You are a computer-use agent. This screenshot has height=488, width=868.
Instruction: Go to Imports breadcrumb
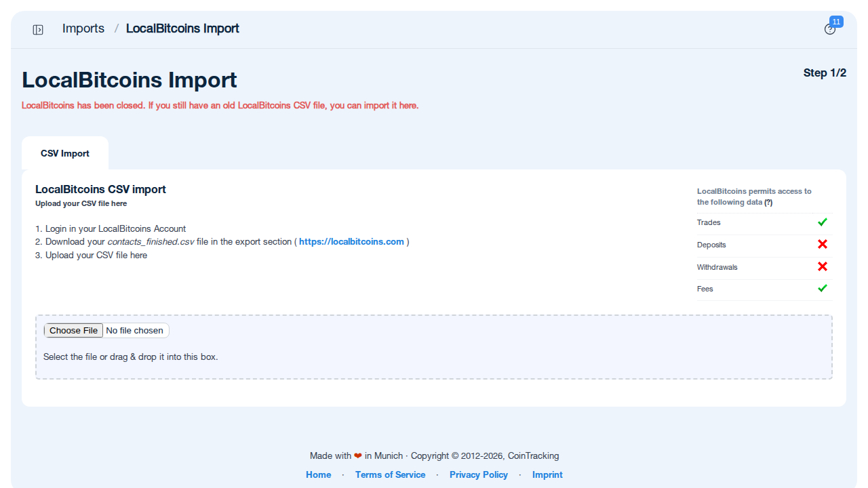[x=83, y=28]
